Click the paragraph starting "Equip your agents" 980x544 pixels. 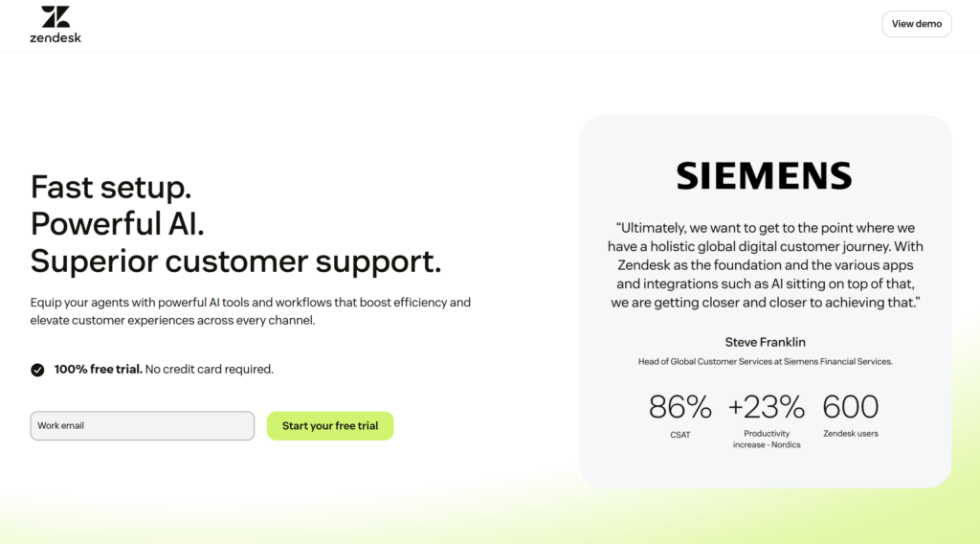pos(250,311)
